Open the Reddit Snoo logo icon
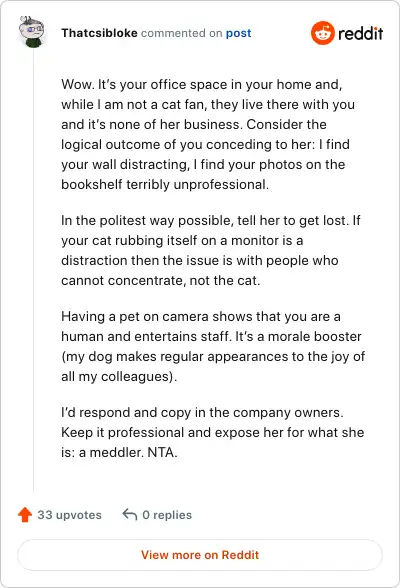Image resolution: width=400 pixels, height=588 pixels. [322, 33]
